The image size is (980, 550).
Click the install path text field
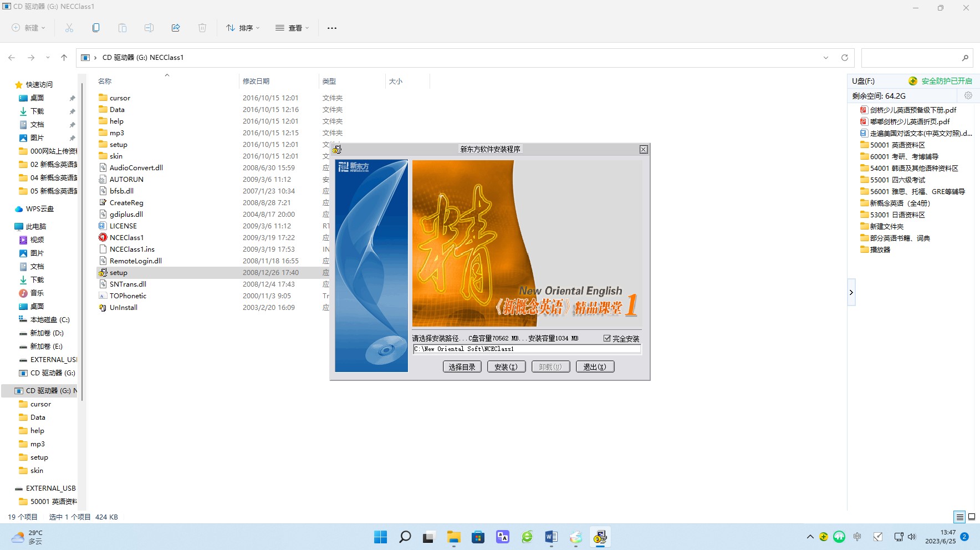(x=527, y=349)
